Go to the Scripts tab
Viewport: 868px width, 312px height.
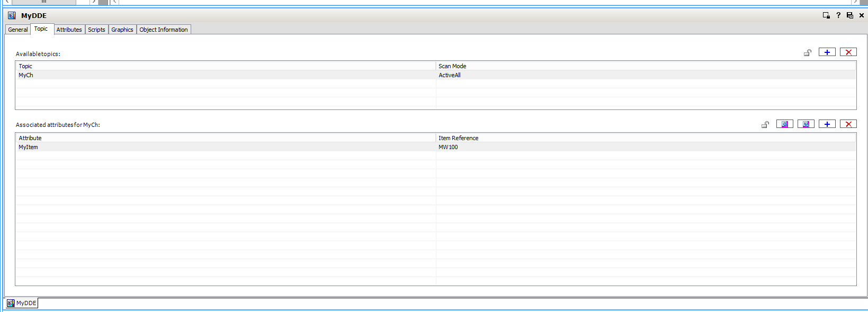(x=96, y=30)
